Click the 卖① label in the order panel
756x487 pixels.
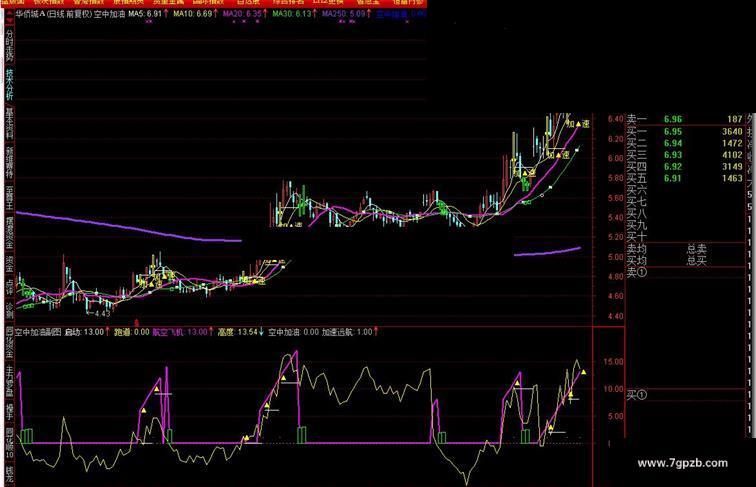(636, 272)
